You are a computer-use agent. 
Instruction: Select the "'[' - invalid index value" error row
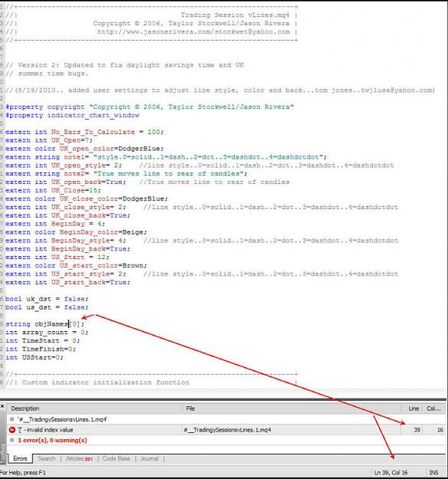click(226, 430)
